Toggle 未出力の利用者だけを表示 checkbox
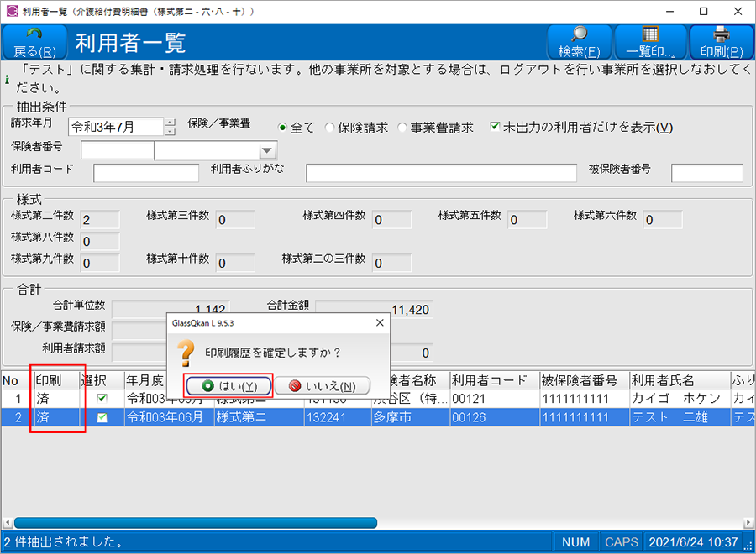The image size is (756, 554). pyautogui.click(x=495, y=128)
